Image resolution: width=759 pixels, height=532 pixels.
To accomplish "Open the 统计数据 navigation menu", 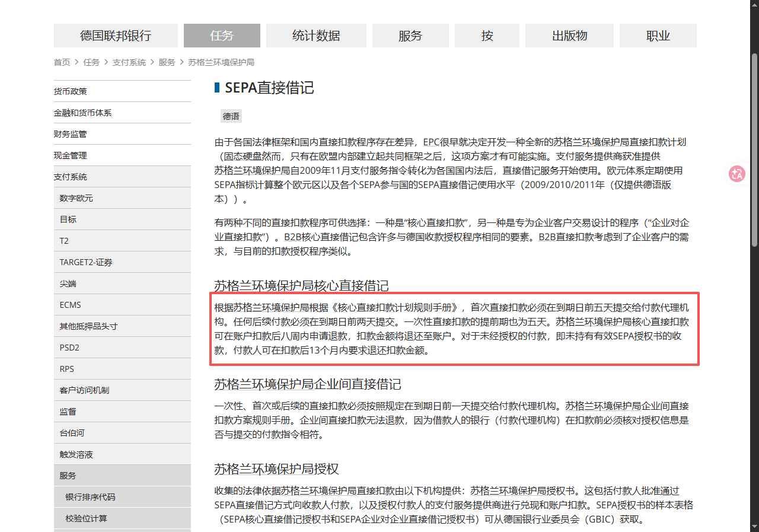I will point(316,36).
